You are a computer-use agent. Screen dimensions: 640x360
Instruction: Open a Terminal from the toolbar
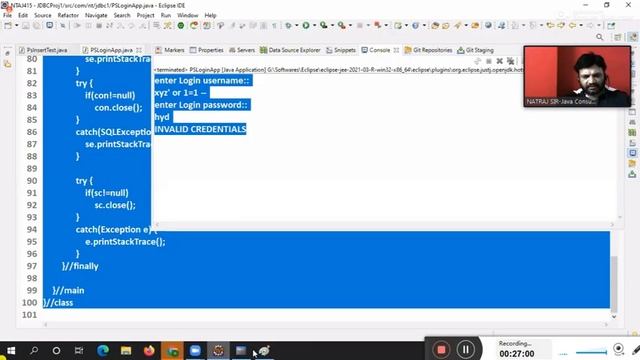click(49, 25)
